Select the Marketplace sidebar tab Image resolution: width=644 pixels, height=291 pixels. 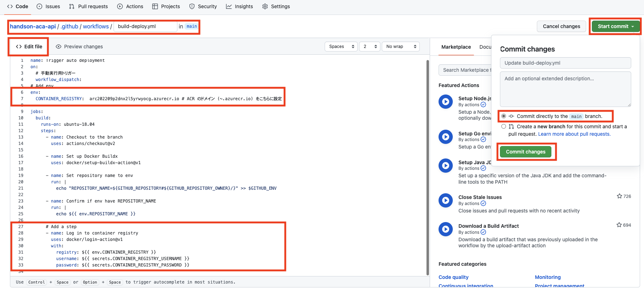point(456,47)
